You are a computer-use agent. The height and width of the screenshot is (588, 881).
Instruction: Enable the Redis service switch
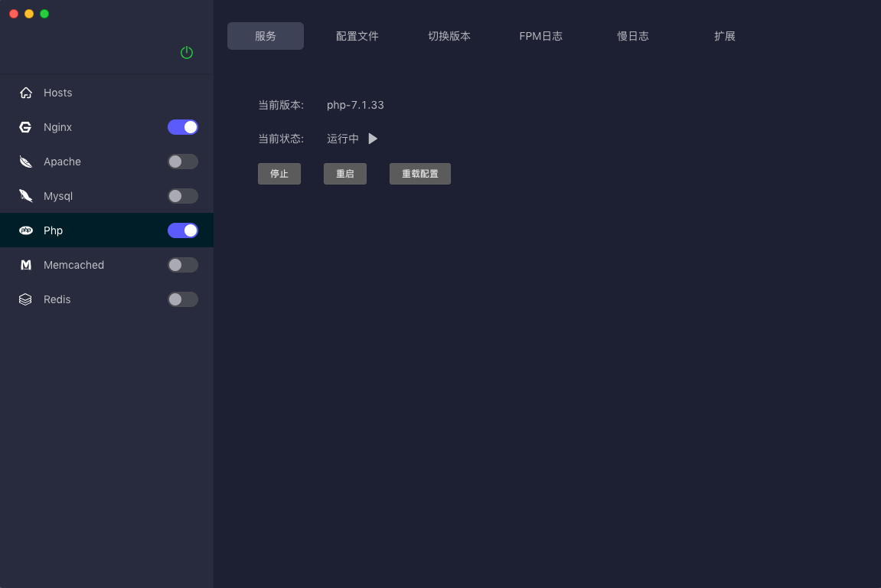click(183, 299)
